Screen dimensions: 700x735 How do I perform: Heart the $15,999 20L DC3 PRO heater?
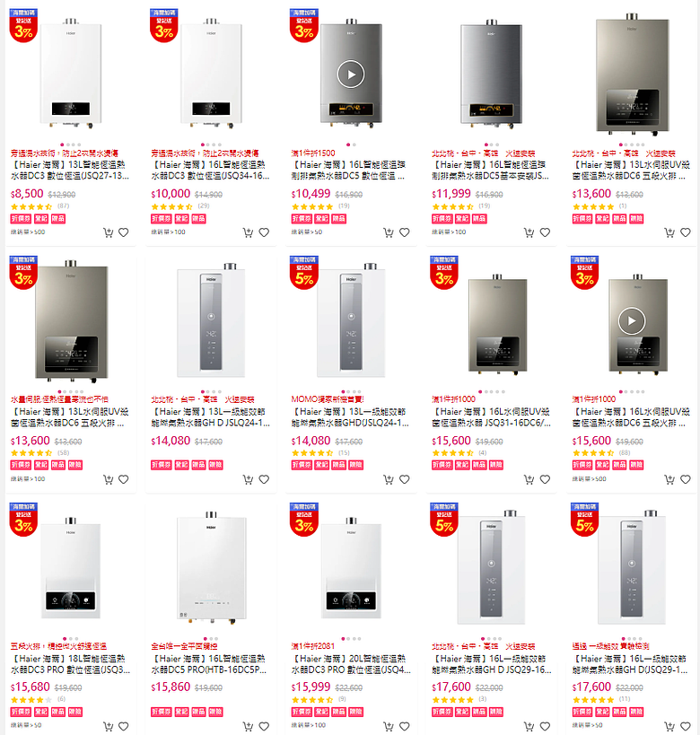(x=404, y=726)
